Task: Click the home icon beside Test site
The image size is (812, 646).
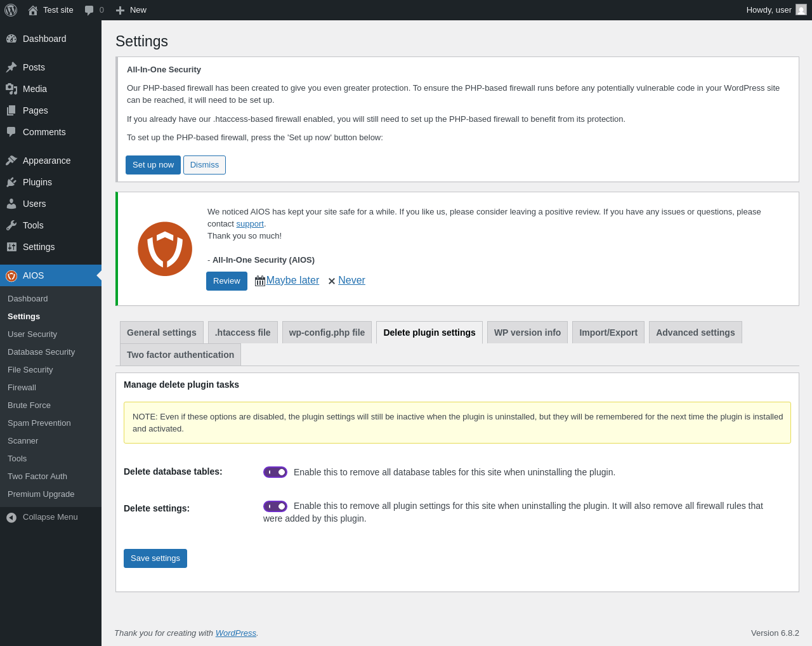Action: click(33, 10)
